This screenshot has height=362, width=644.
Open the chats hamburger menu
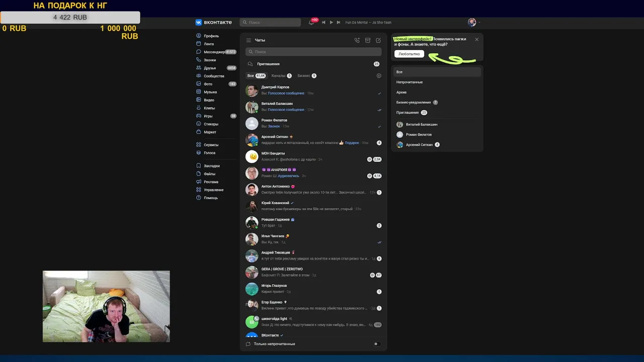249,40
